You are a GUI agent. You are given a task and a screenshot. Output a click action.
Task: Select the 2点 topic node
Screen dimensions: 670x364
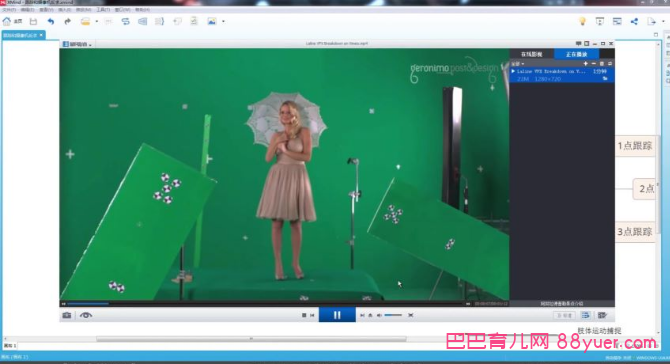(x=644, y=189)
